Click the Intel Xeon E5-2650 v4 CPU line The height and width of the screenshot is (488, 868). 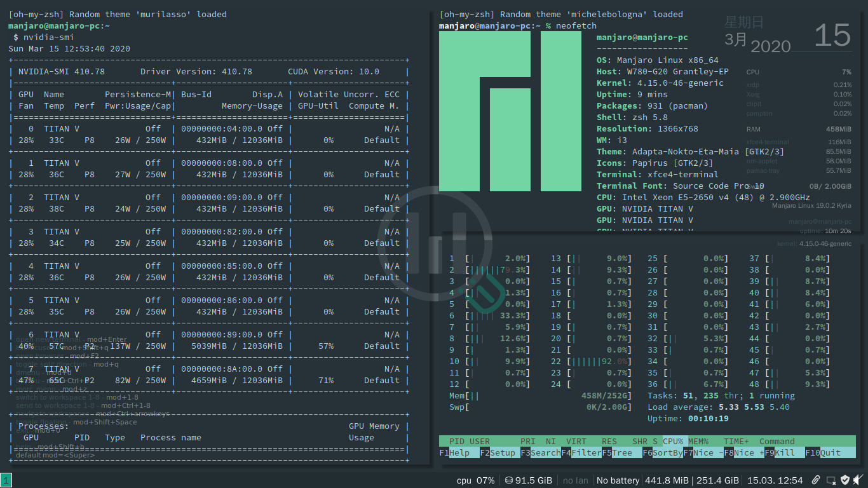point(703,198)
